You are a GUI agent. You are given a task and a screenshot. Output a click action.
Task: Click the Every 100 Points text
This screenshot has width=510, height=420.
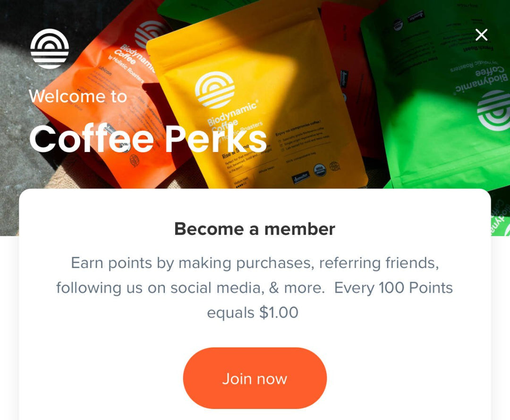(x=393, y=288)
